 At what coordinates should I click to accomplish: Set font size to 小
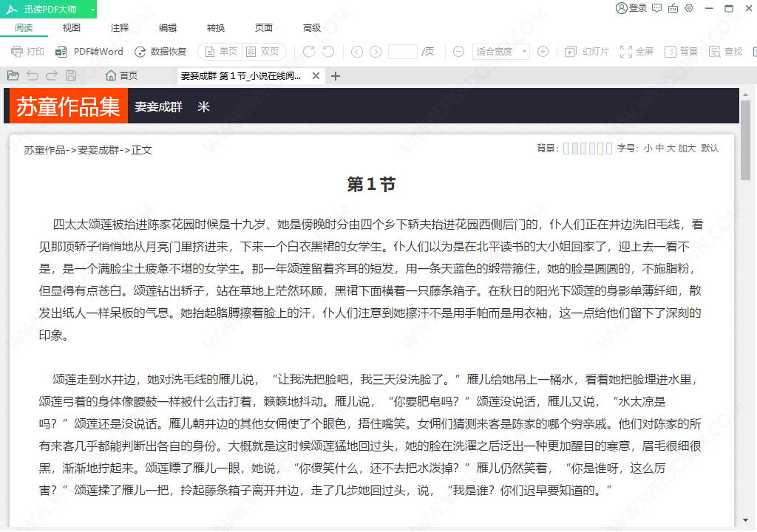tap(648, 149)
